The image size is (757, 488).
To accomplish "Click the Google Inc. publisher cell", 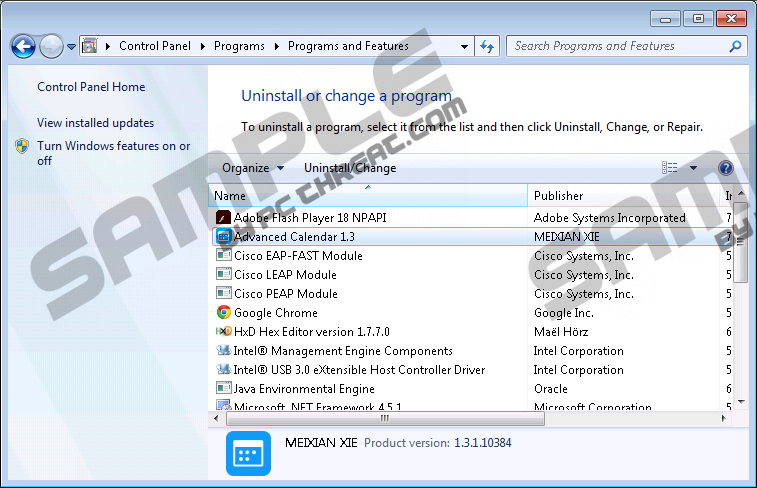I will point(564,313).
